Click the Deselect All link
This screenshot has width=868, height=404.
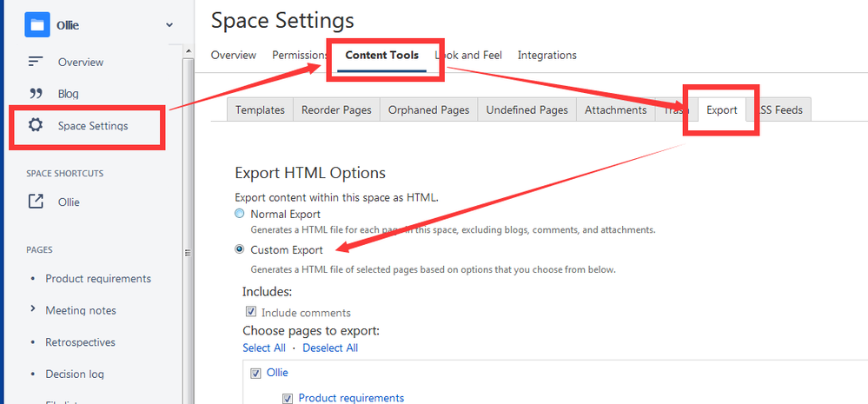pyautogui.click(x=330, y=348)
